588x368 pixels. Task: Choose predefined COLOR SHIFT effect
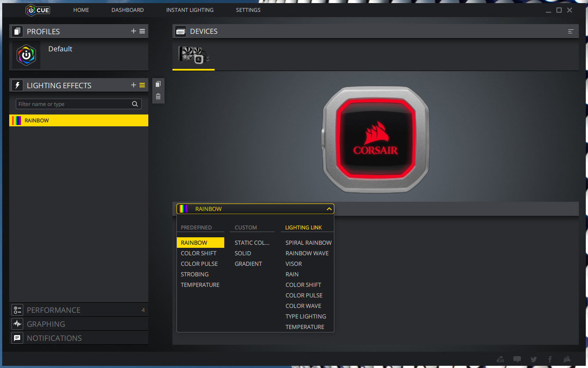tap(198, 253)
